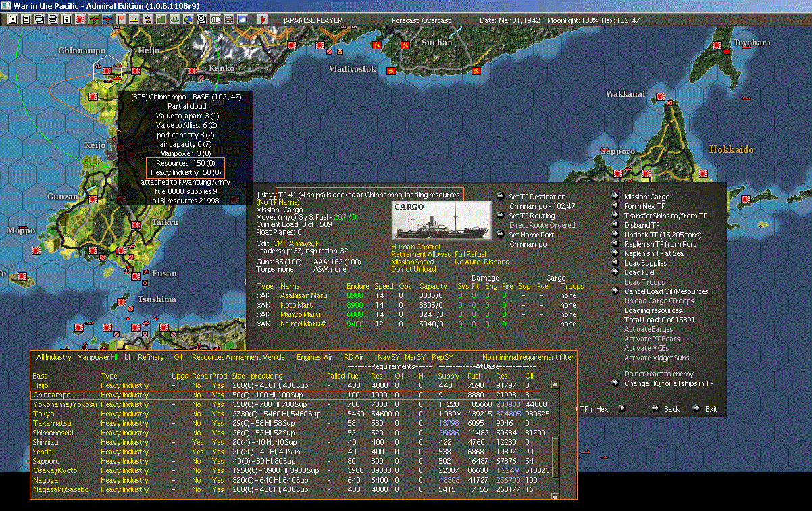812x511 pixels.
Task: Select ship Asahisan Maru in list
Action: tap(303, 295)
